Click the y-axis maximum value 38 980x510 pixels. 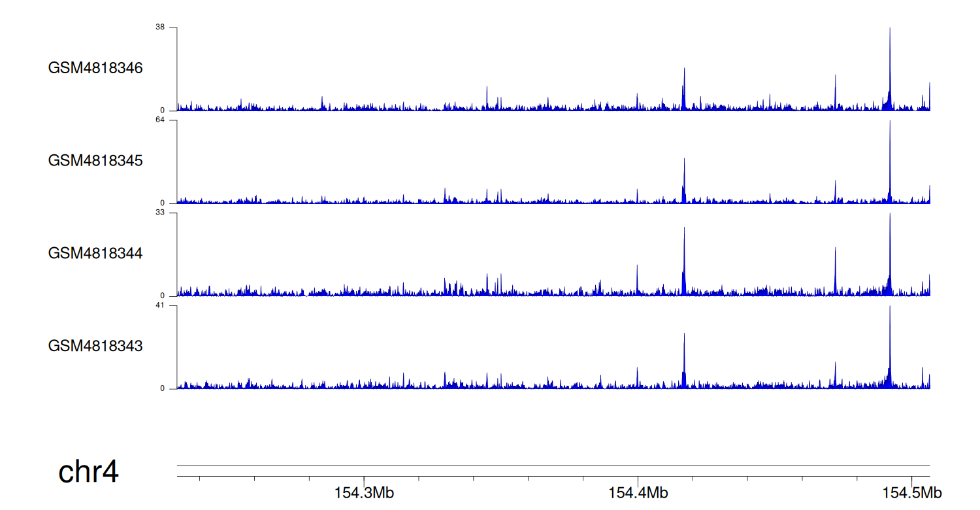[x=160, y=27]
